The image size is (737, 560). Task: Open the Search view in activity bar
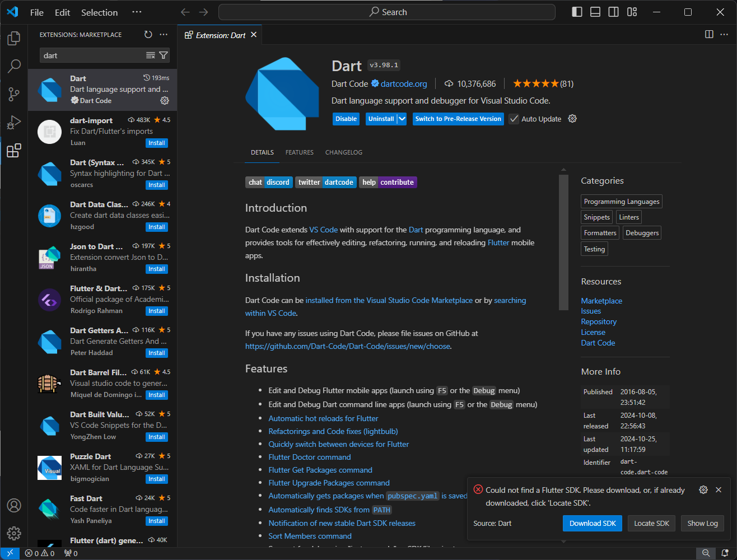(x=14, y=66)
